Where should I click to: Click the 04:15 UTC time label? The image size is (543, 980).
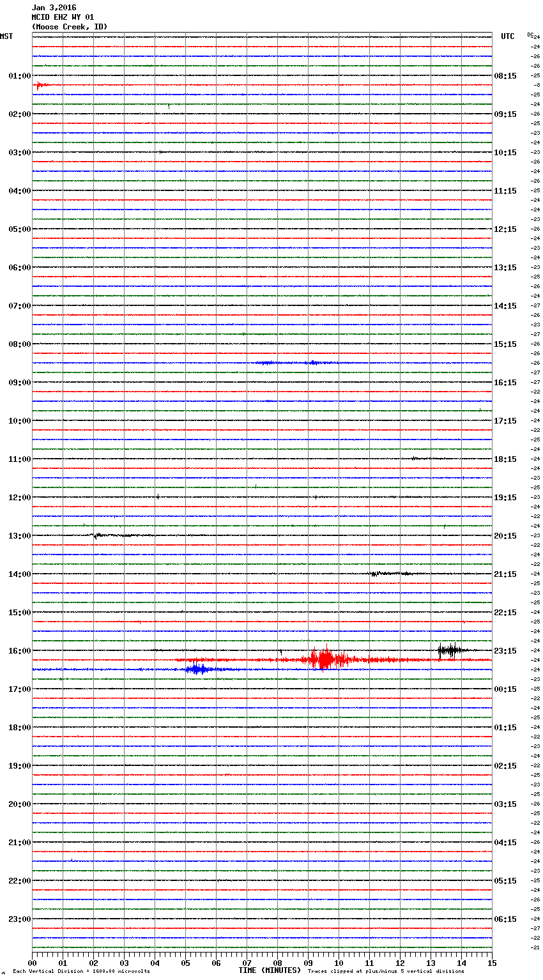tap(505, 842)
